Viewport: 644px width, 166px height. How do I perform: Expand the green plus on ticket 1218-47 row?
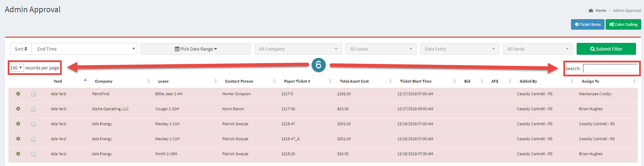(18, 124)
